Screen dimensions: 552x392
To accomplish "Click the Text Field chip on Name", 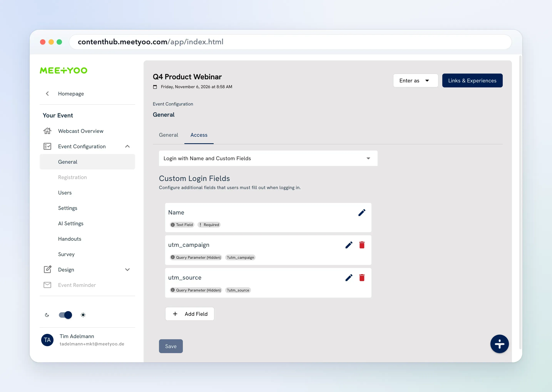I will (x=182, y=225).
